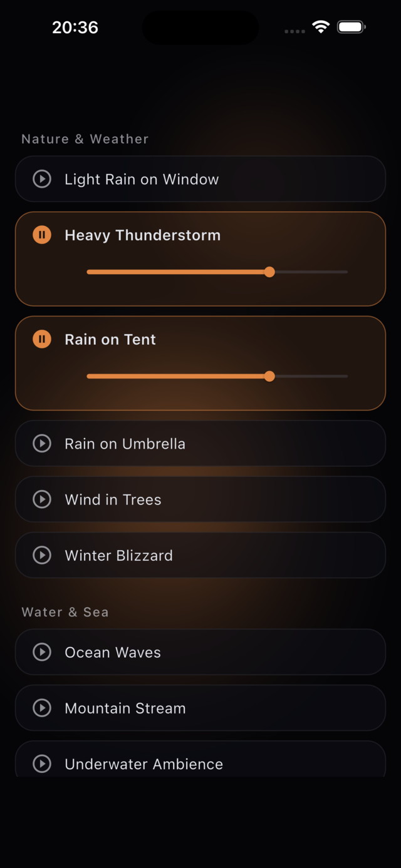The image size is (401, 868).
Task: Select the Wind in Trees row label
Action: [113, 499]
